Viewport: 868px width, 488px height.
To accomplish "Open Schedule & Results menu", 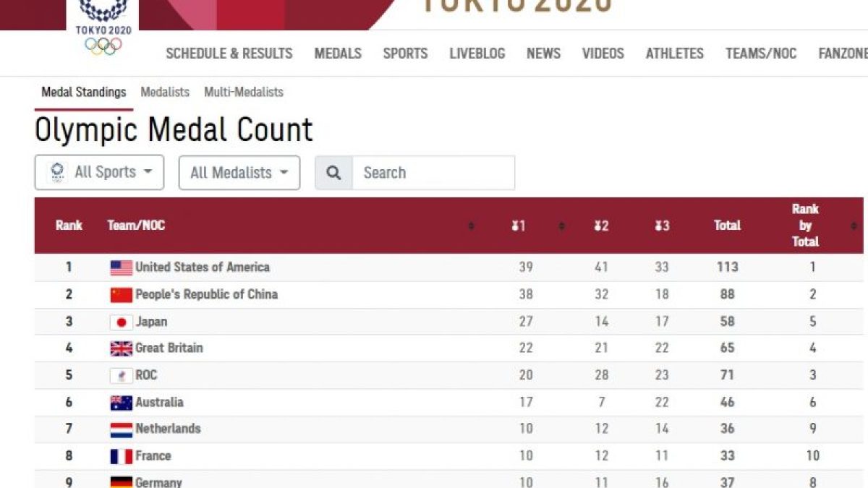I will coord(229,53).
